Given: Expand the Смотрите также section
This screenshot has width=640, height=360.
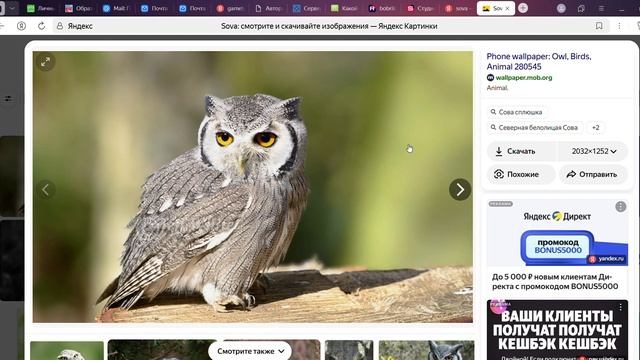Looking at the screenshot, I should pos(250,351).
